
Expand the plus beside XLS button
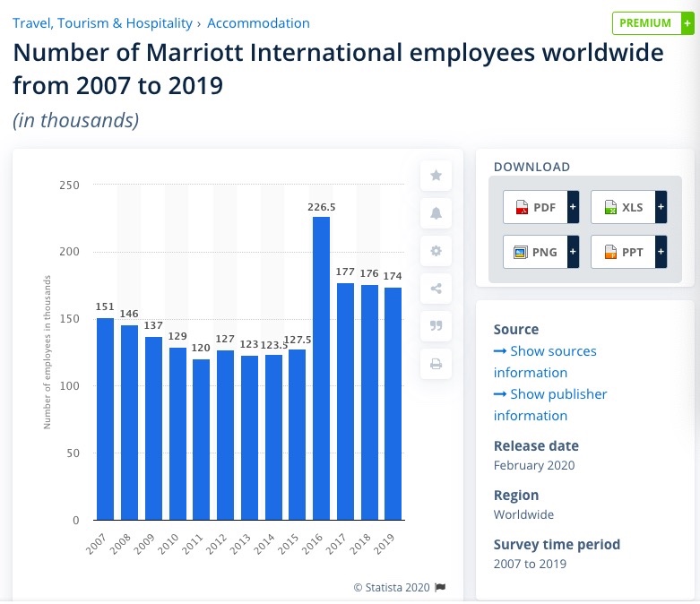click(x=661, y=208)
